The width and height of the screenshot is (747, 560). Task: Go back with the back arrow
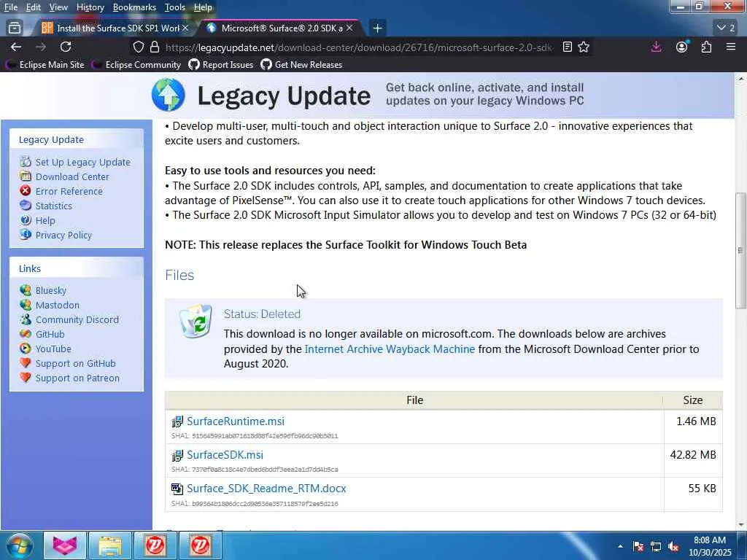(16, 47)
